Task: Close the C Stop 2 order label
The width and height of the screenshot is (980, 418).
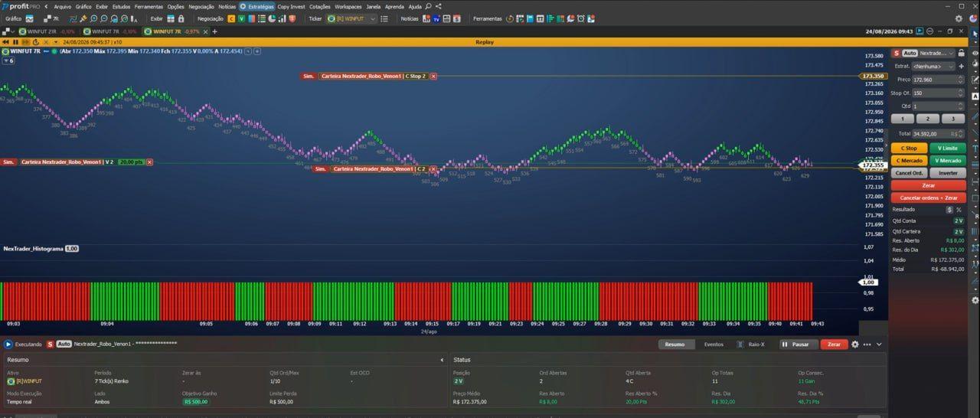Action: 433,76
